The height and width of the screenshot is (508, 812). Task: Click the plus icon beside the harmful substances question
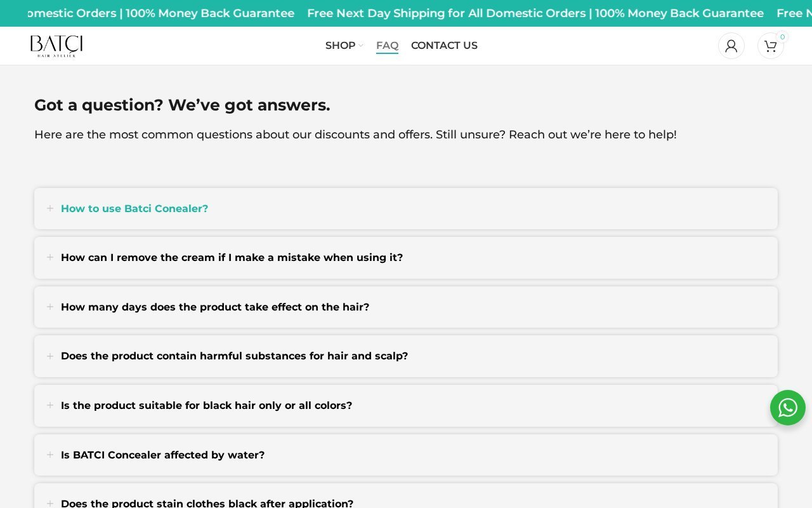click(50, 356)
